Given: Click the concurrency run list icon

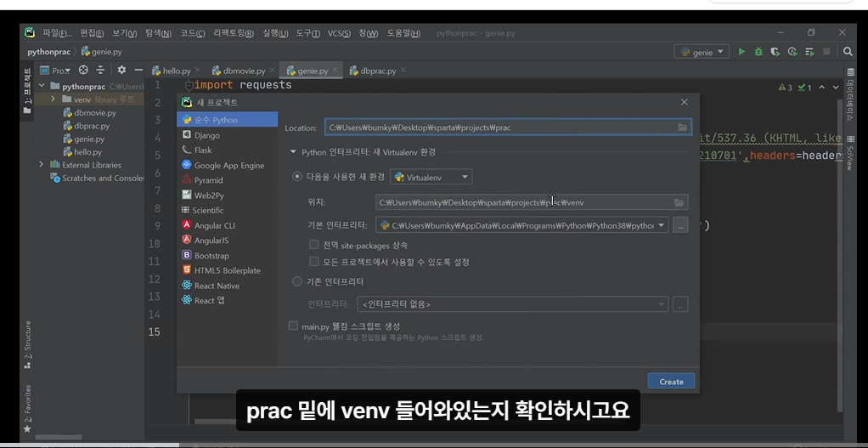Looking at the screenshot, I should coord(809,52).
